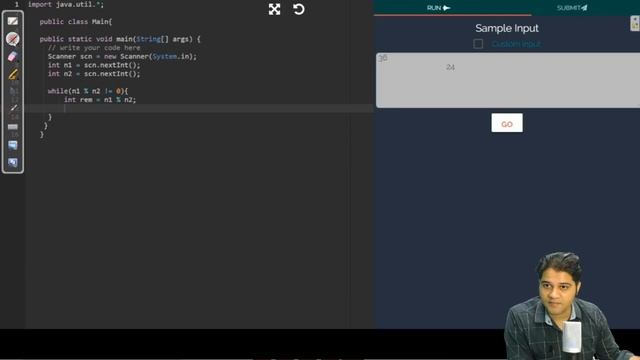Click the value 36 in sample input

[382, 58]
